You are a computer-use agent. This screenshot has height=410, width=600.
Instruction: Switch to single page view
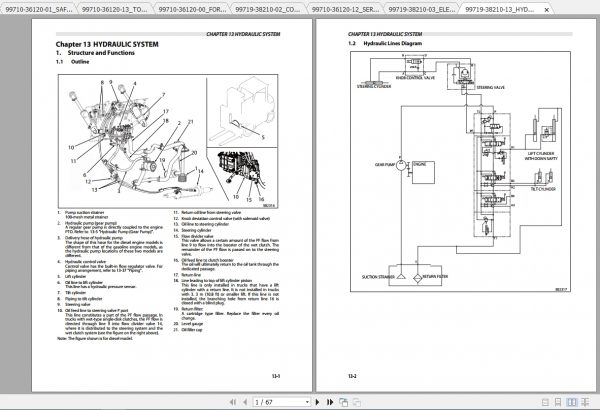click(546, 402)
